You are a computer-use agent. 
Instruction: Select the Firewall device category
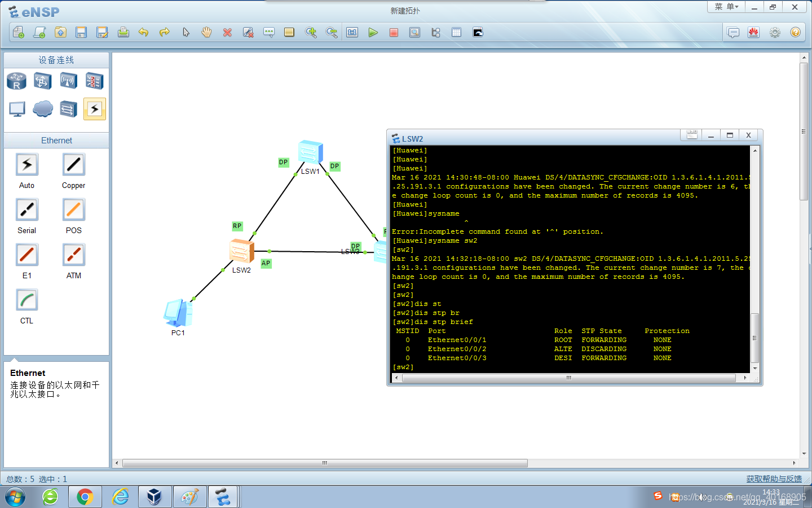(x=94, y=81)
